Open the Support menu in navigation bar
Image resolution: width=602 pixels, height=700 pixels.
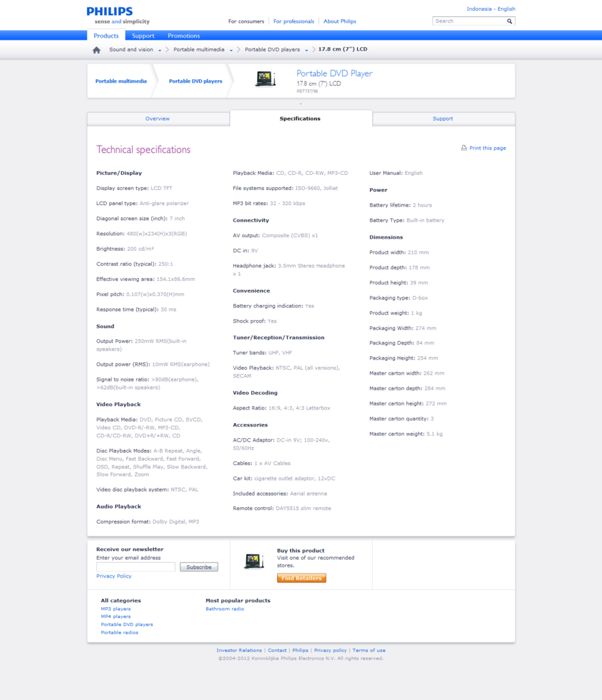pos(143,36)
